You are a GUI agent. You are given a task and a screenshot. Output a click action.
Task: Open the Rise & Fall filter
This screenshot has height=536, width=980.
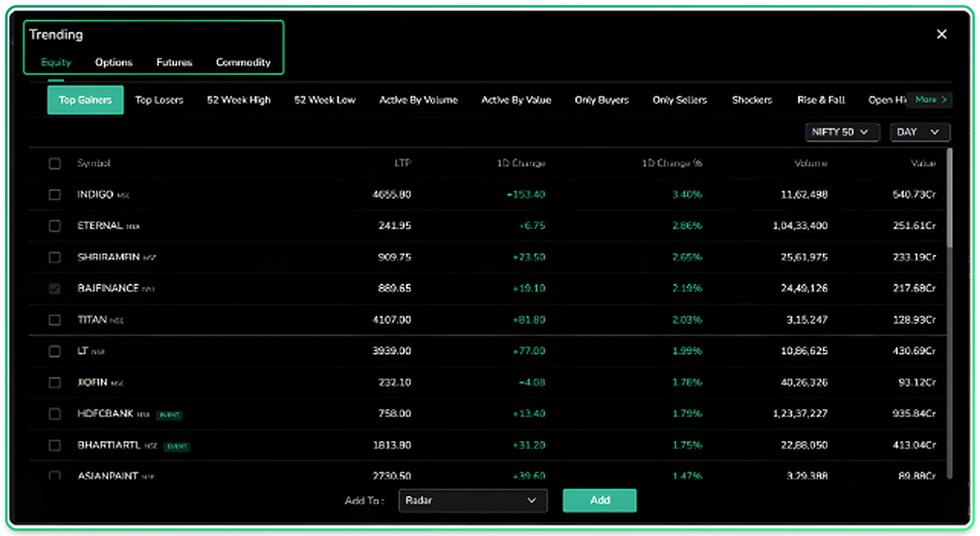(x=821, y=100)
